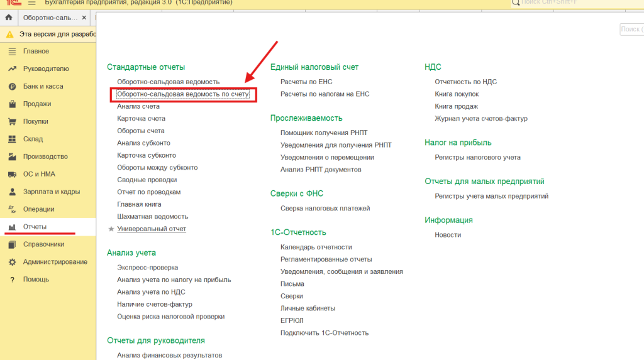Open Анализ счета report
The height and width of the screenshot is (360, 644).
tap(138, 106)
